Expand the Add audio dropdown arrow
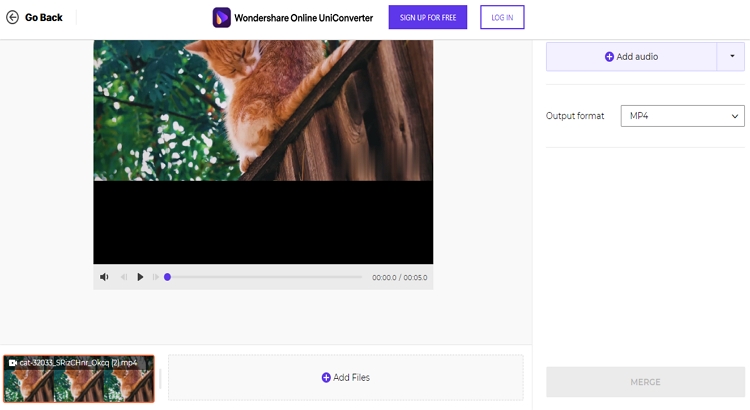 point(731,56)
